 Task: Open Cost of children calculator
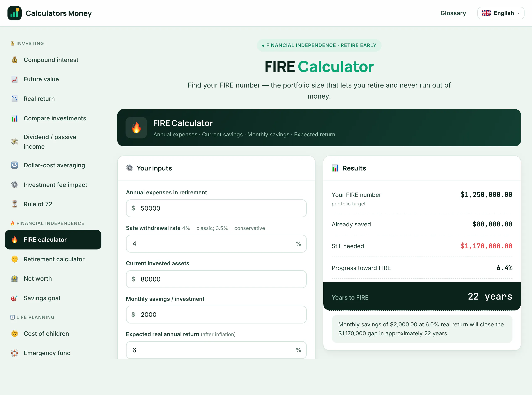pos(53,333)
